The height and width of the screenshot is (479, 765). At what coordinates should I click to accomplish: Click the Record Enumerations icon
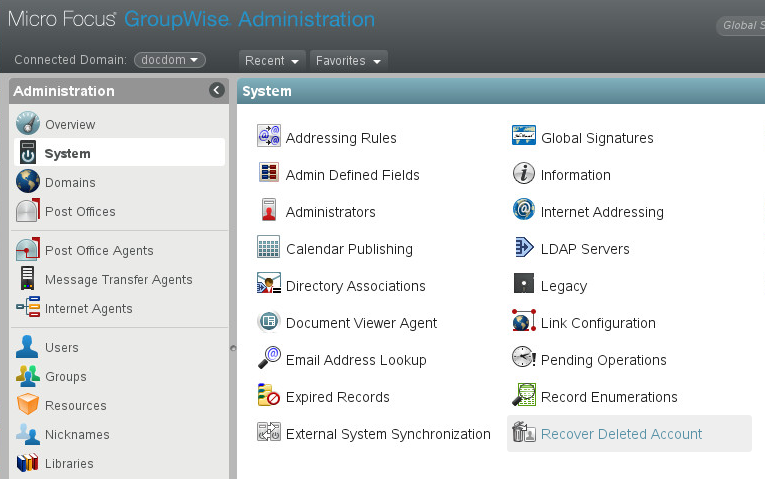pyautogui.click(x=524, y=396)
